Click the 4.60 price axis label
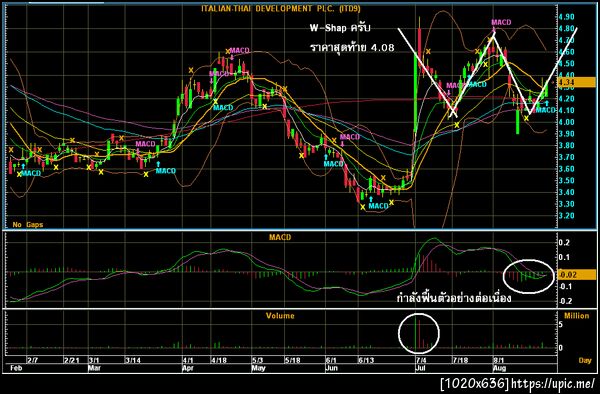600x394 pixels. pyautogui.click(x=566, y=52)
